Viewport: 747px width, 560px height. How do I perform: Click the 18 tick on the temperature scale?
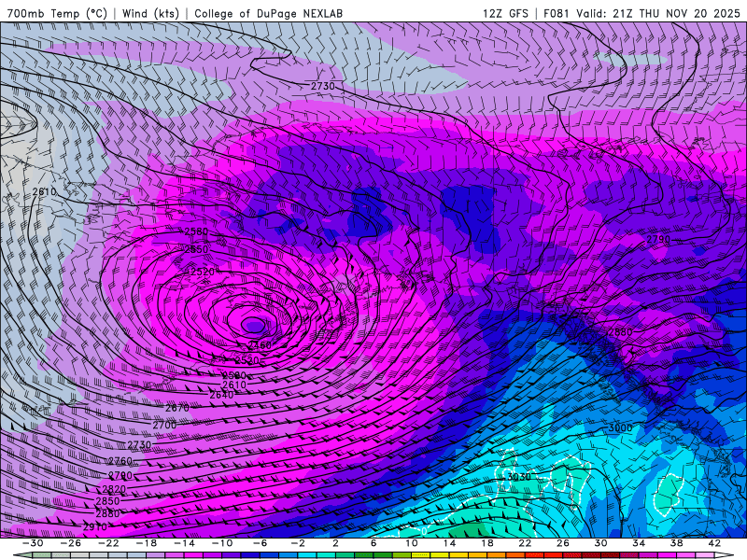pos(487,543)
